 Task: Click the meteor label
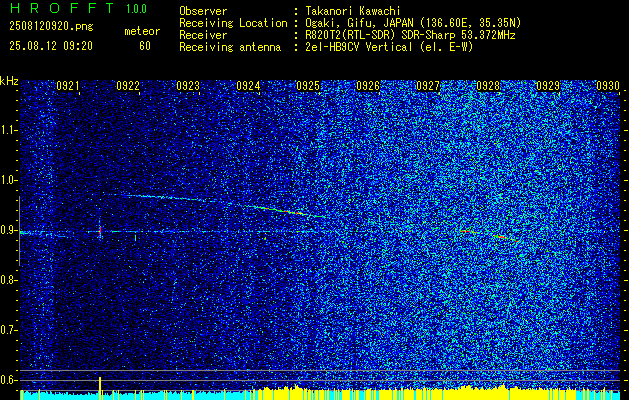pos(142,31)
